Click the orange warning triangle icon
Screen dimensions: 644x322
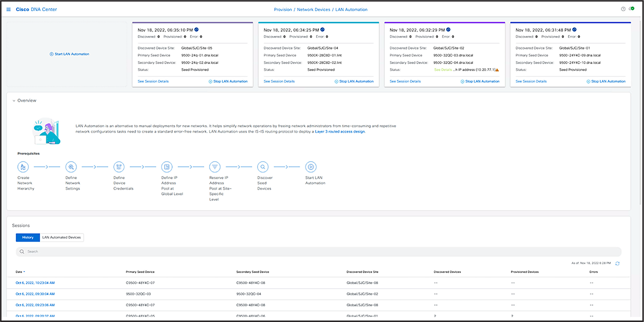click(497, 70)
